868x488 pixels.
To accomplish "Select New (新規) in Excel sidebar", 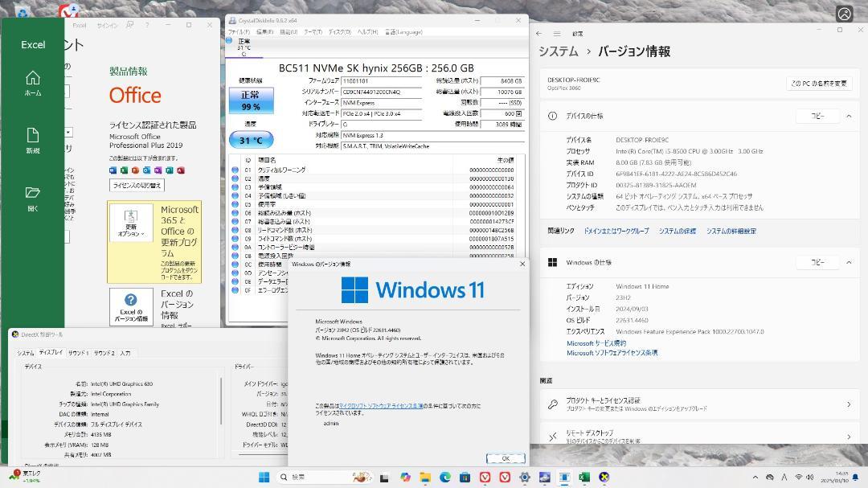I will click(x=33, y=141).
